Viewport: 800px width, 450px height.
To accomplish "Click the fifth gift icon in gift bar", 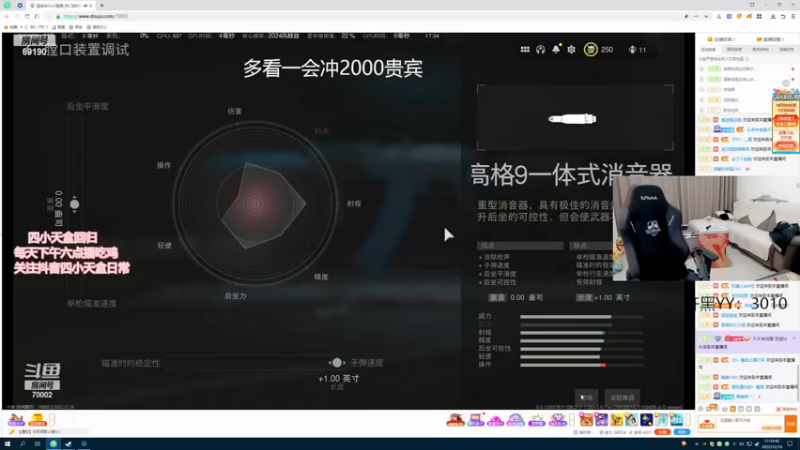I will pyautogui.click(x=536, y=420).
